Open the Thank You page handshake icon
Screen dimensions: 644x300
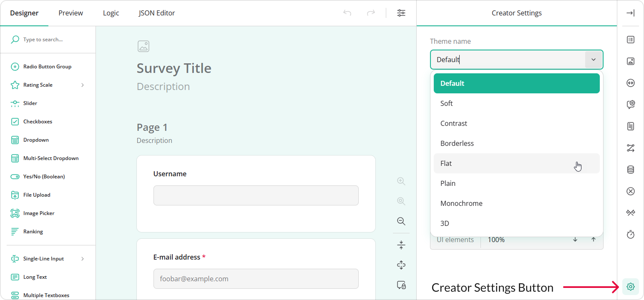(631, 213)
